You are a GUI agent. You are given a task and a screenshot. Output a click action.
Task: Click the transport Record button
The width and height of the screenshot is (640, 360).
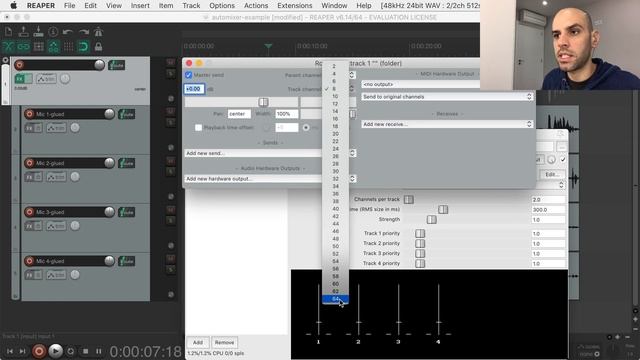click(39, 351)
